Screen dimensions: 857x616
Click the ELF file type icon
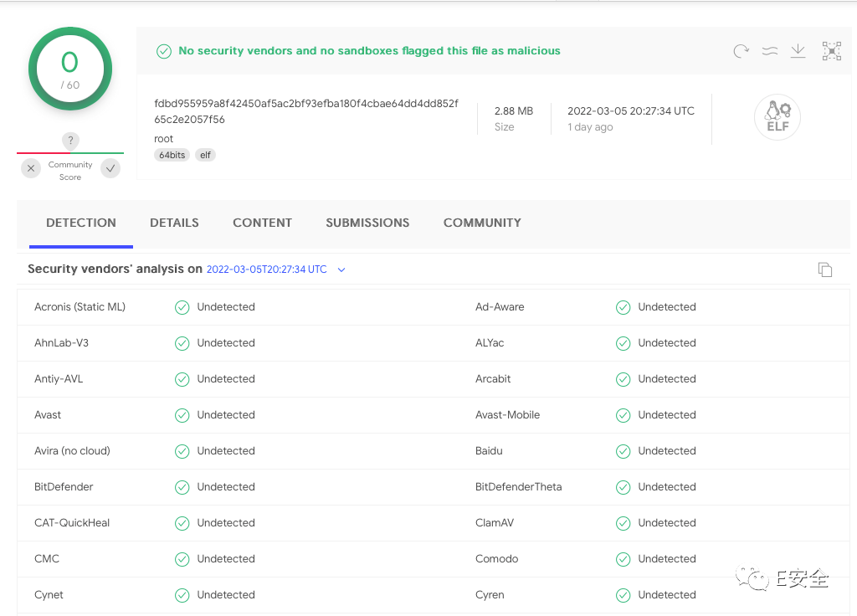click(777, 118)
